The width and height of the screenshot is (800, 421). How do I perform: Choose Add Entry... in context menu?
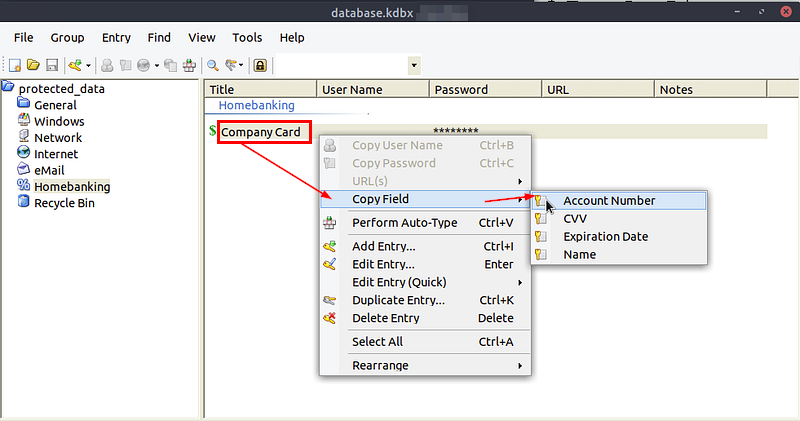[x=425, y=246]
